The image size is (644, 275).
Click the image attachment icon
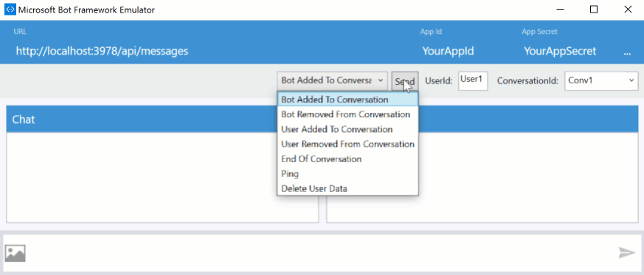(x=15, y=253)
